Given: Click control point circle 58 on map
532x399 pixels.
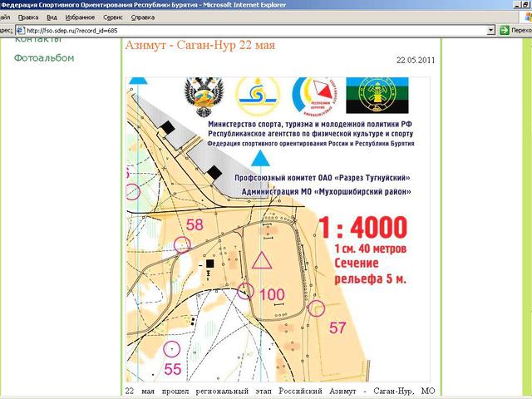Looking at the screenshot, I should click(182, 244).
